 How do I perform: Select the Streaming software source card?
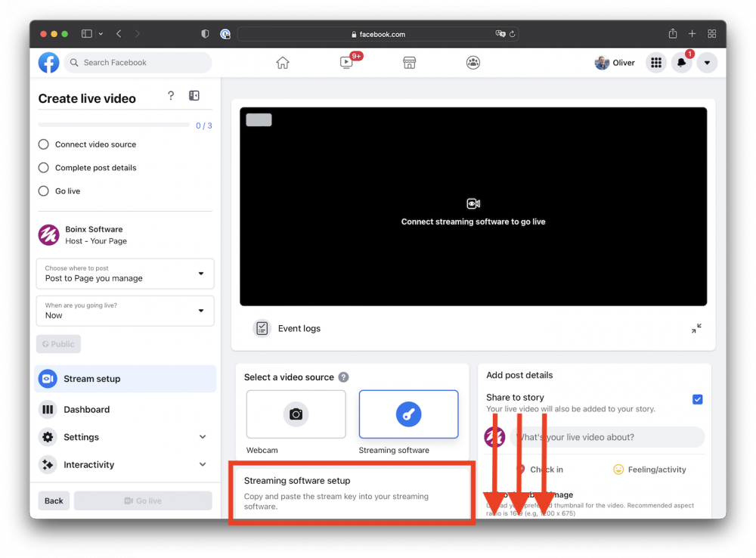point(408,414)
